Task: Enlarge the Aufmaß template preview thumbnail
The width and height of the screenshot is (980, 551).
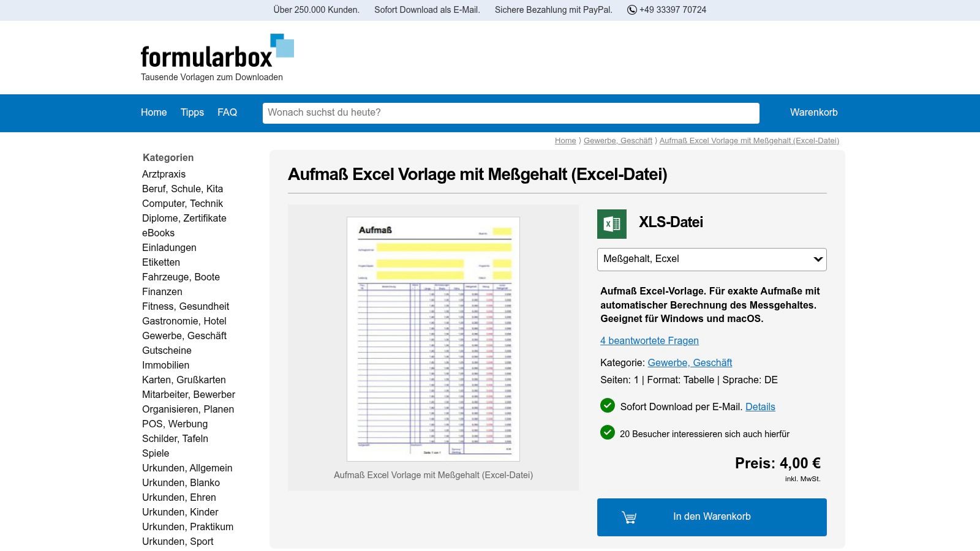Action: (x=433, y=339)
